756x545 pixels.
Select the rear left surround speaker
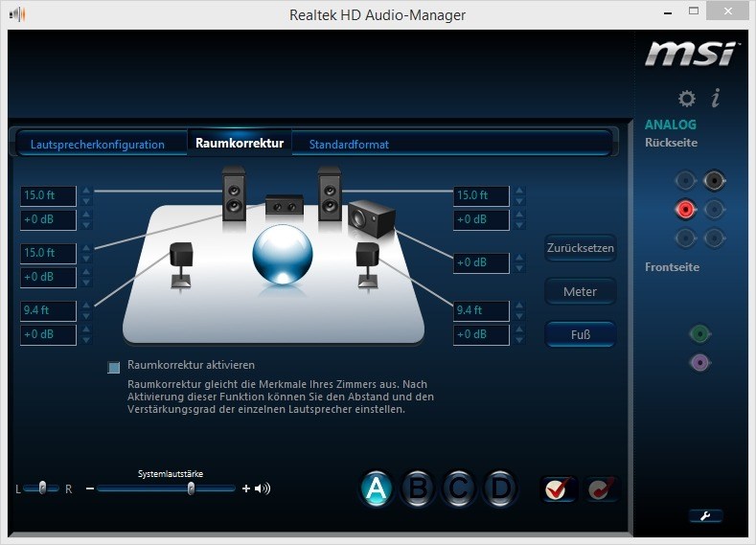tap(181, 265)
